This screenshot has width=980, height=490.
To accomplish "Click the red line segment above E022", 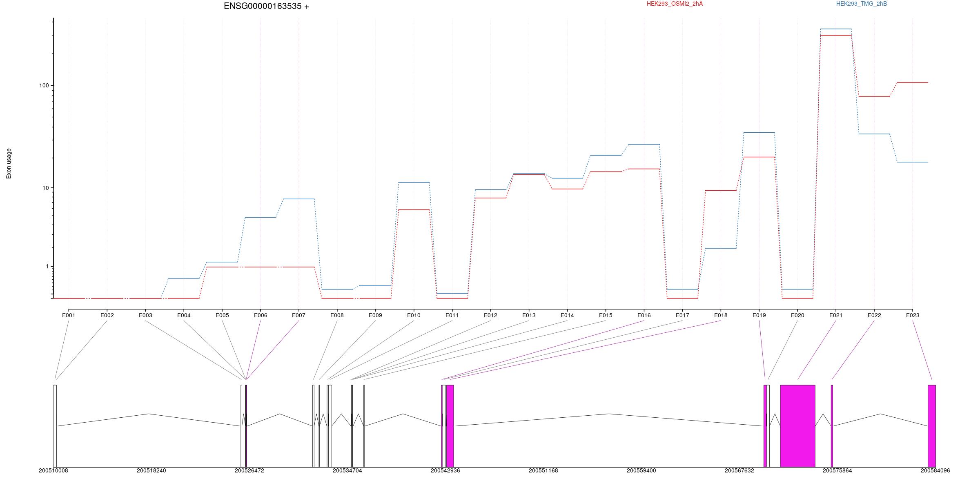I will (874, 96).
